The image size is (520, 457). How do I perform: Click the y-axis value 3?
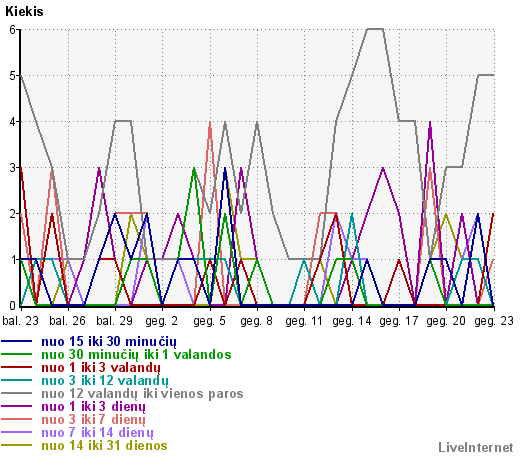12,168
